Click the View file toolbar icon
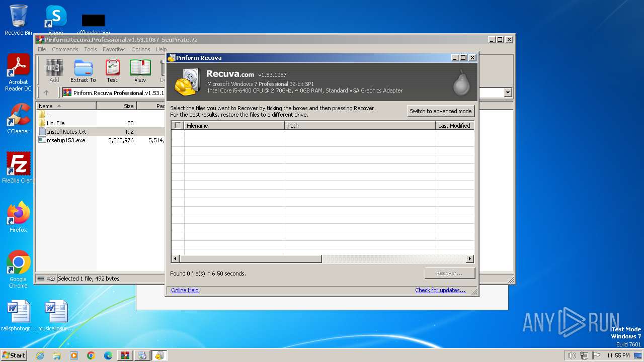The height and width of the screenshot is (362, 644). 140,71
